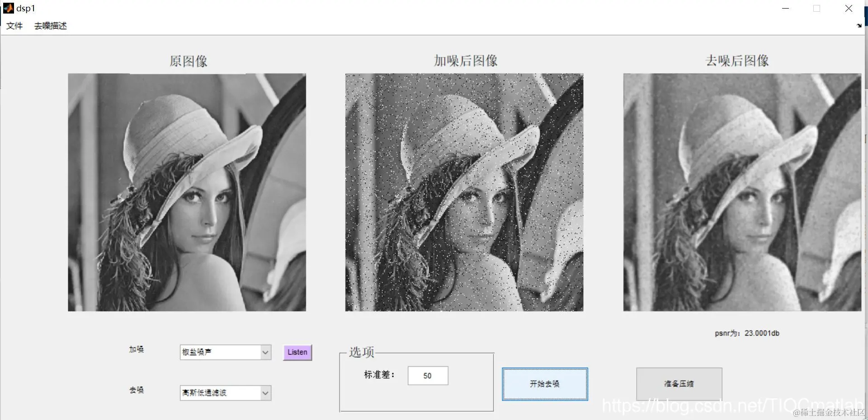Click the 加噪后图像 noisy image preview

(x=464, y=192)
